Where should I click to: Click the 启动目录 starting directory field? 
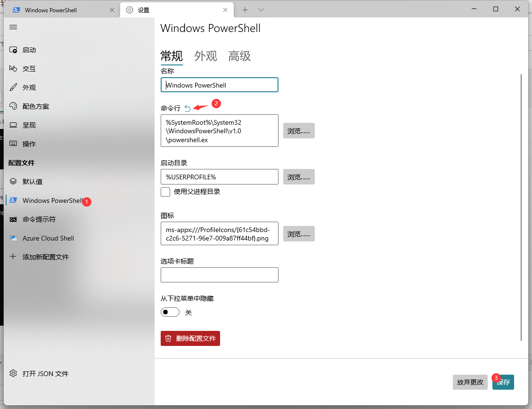[220, 177]
